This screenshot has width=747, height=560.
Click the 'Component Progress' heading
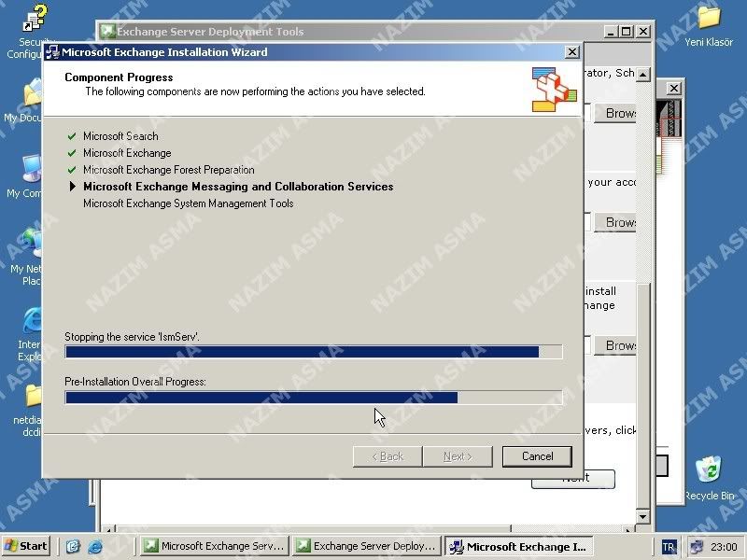pos(119,77)
